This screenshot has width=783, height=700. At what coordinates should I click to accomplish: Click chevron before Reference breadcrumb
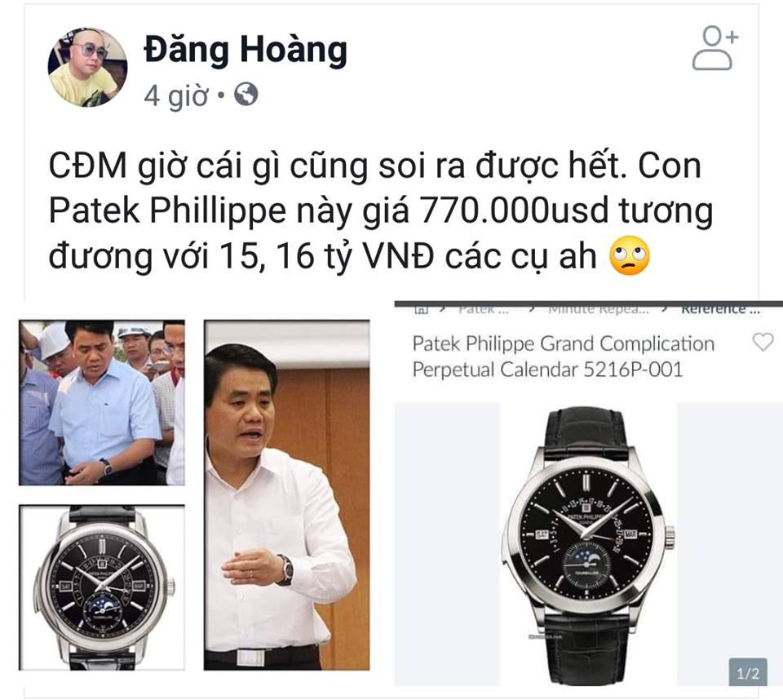click(664, 309)
